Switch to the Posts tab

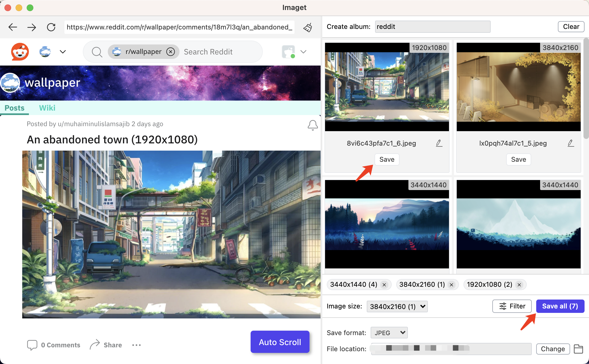[x=14, y=109]
